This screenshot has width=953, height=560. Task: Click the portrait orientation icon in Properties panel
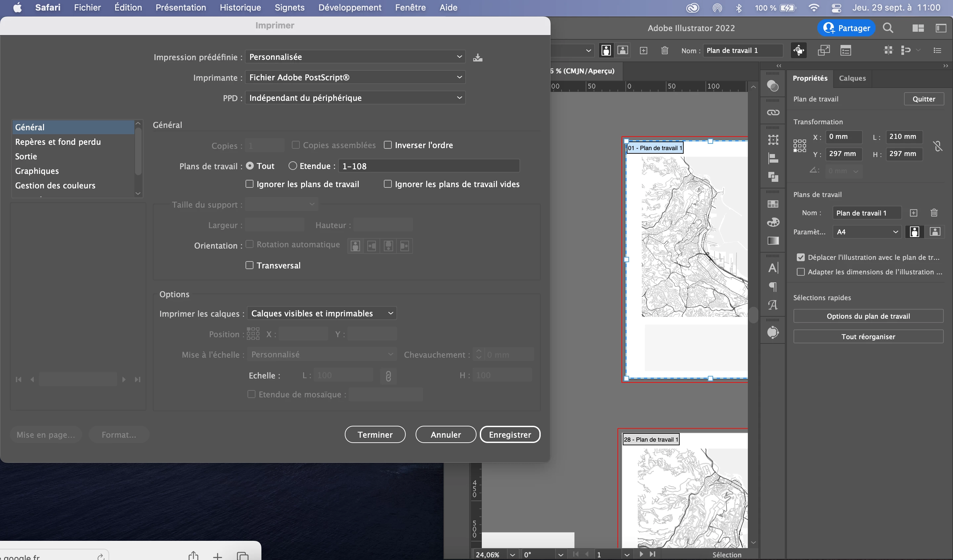914,232
